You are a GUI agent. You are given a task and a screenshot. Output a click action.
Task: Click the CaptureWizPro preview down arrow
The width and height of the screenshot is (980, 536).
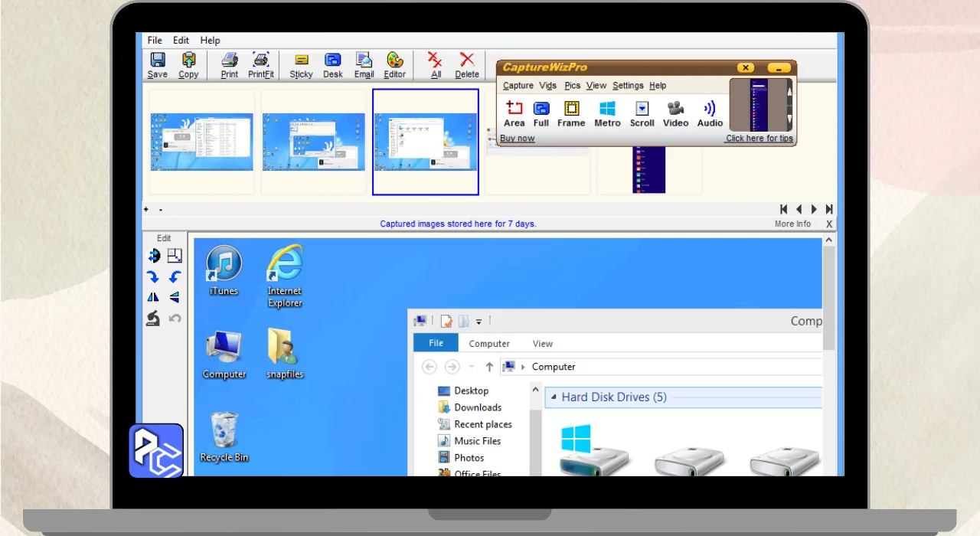point(791,119)
